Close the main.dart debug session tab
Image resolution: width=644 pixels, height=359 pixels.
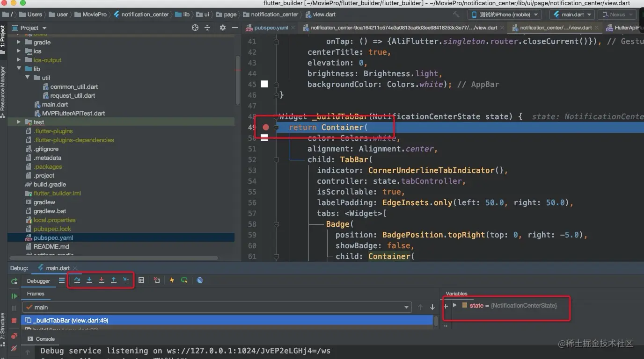pos(75,268)
